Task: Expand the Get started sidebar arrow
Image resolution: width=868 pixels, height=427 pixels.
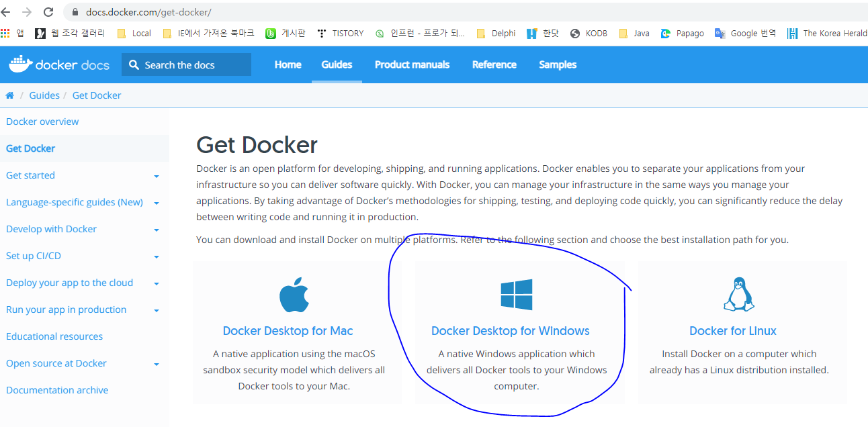Action: click(157, 177)
